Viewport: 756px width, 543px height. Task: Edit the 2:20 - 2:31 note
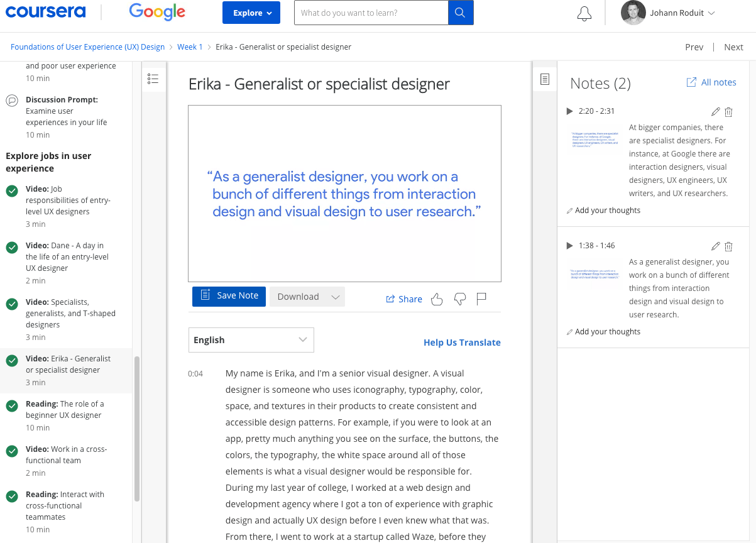(x=715, y=112)
